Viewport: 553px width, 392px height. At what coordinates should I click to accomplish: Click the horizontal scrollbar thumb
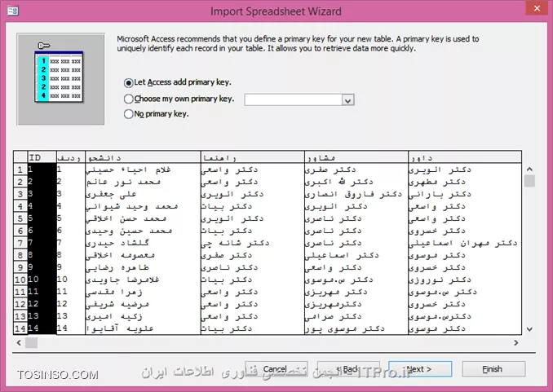31,342
